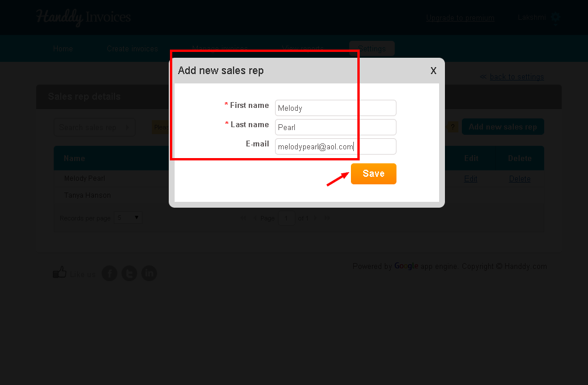Viewport: 588px width, 385px height.
Task: Click the Upgrade to premium link
Action: click(460, 17)
